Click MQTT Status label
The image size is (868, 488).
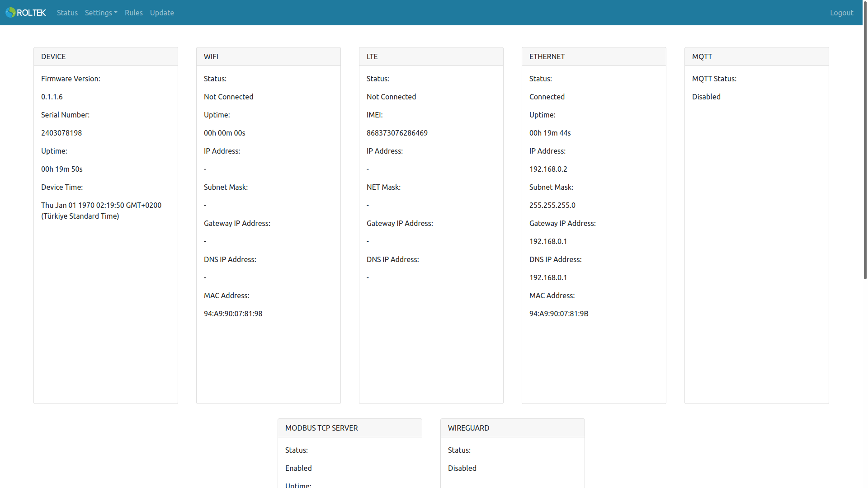[x=714, y=79]
